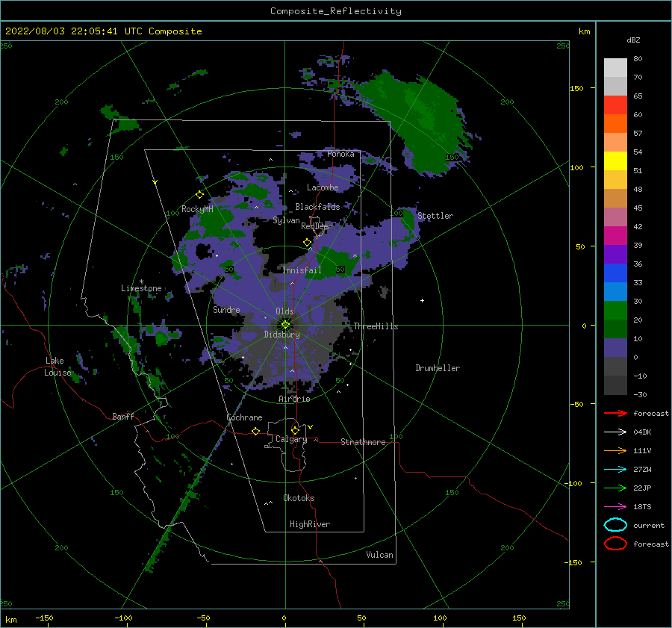Click the Strathmore city label
Image resolution: width=672 pixels, height=628 pixels.
(x=363, y=442)
